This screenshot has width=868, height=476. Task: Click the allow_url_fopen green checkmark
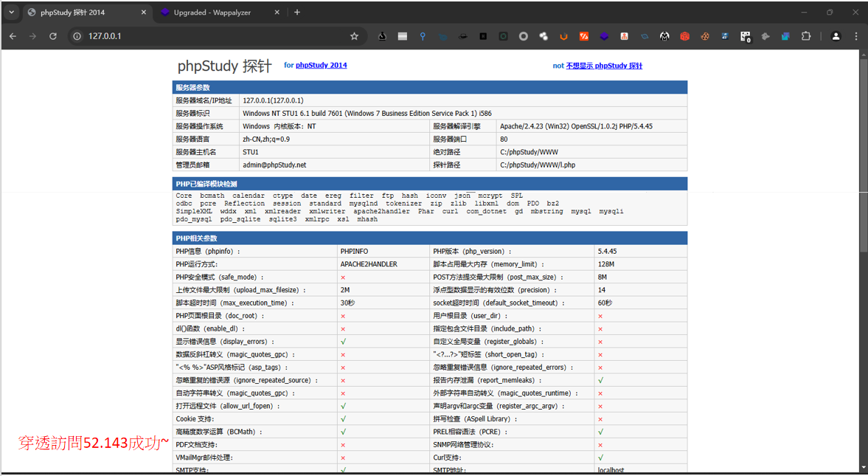[343, 406]
